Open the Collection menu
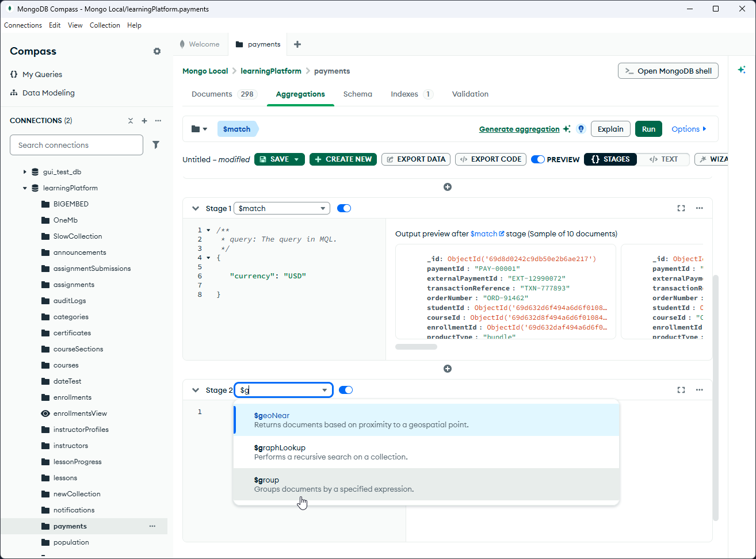756x559 pixels. 105,25
